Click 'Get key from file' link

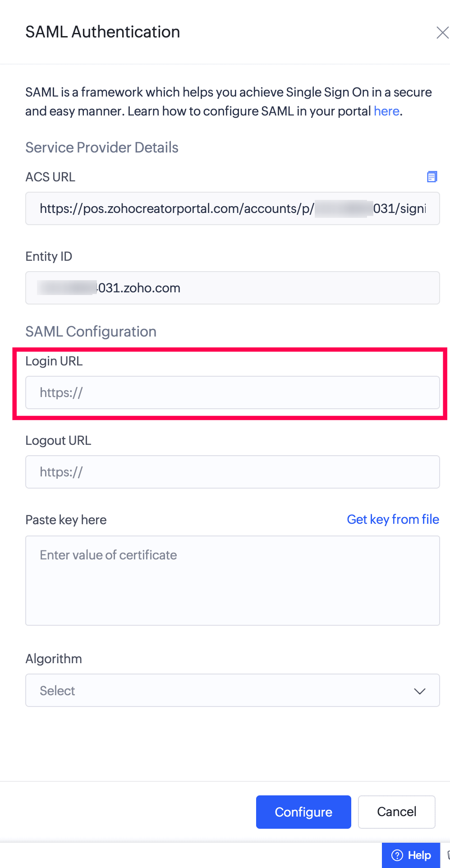click(393, 519)
